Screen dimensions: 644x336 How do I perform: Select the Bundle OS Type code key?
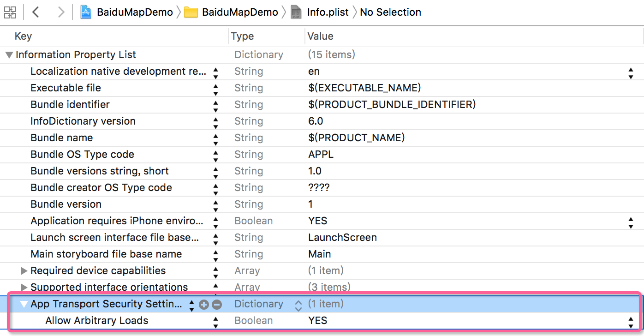point(82,155)
